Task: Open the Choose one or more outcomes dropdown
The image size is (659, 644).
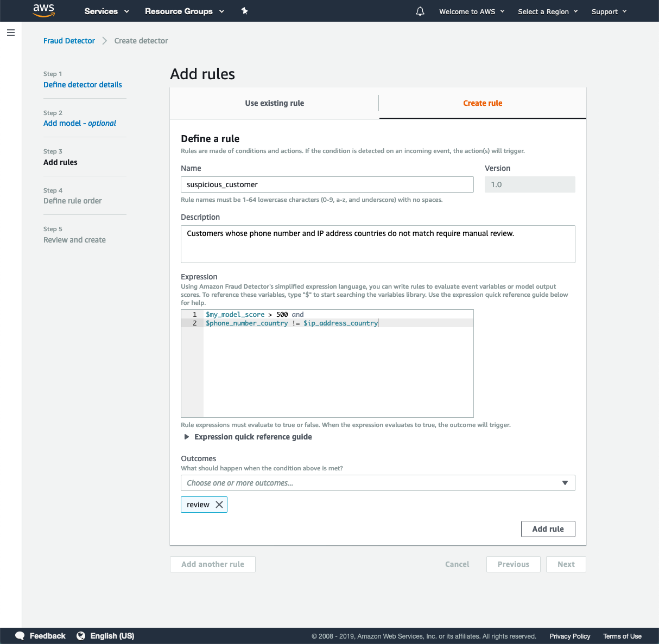Action: tap(378, 483)
